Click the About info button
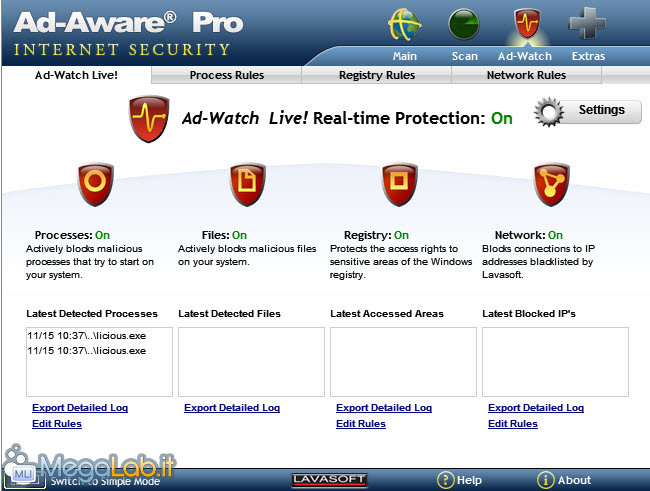Viewport: 650px width, 491px height. [564, 480]
